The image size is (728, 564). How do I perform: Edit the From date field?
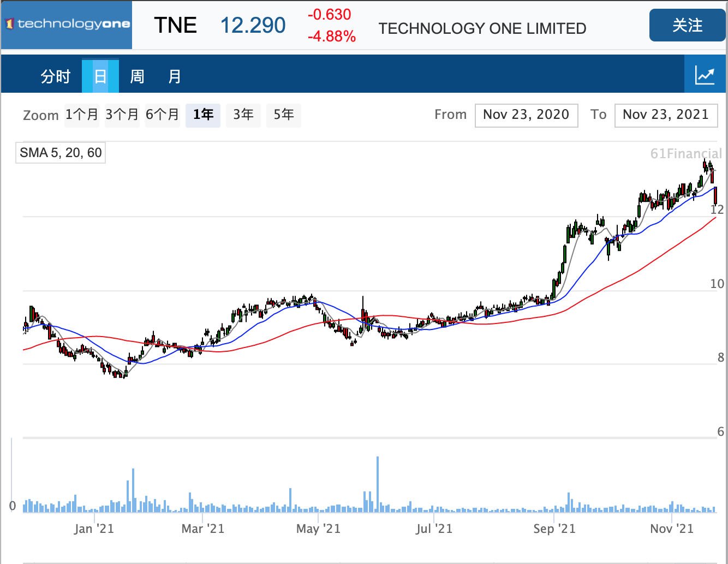pyautogui.click(x=526, y=115)
